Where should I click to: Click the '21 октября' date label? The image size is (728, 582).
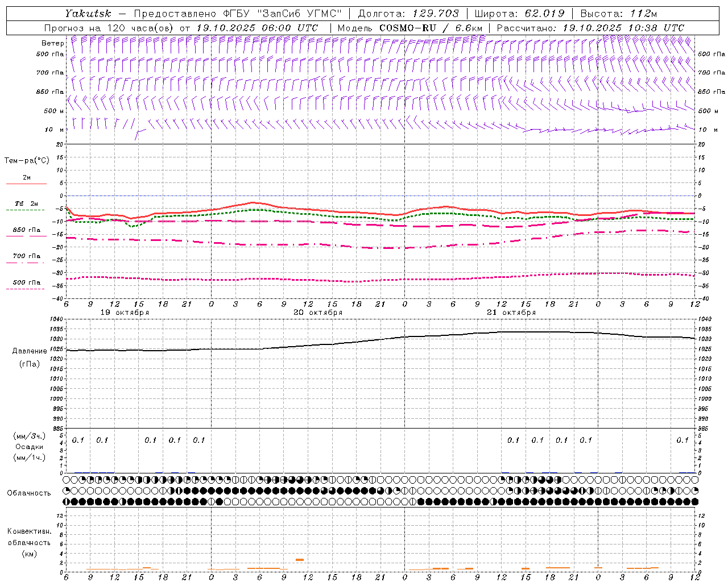click(511, 313)
